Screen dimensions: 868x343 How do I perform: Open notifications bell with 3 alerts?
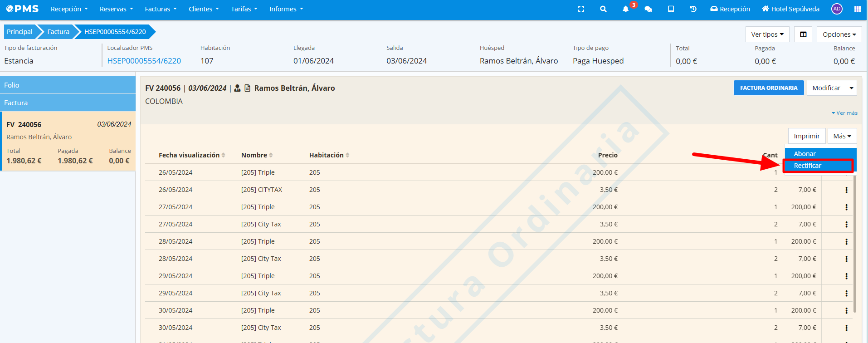coord(626,9)
